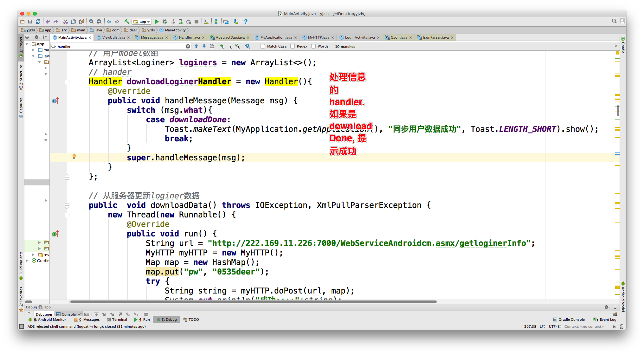
Task: Open the Event Log tool window
Action: [605, 319]
